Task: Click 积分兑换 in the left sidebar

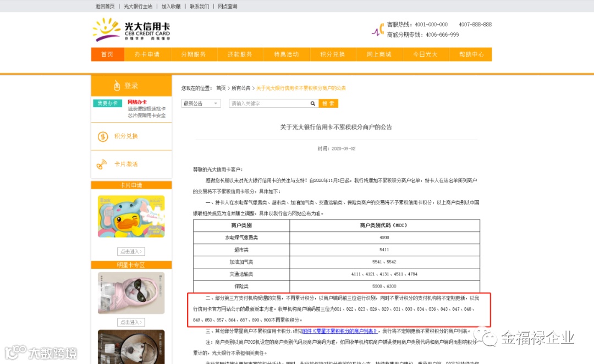Action: coord(126,136)
